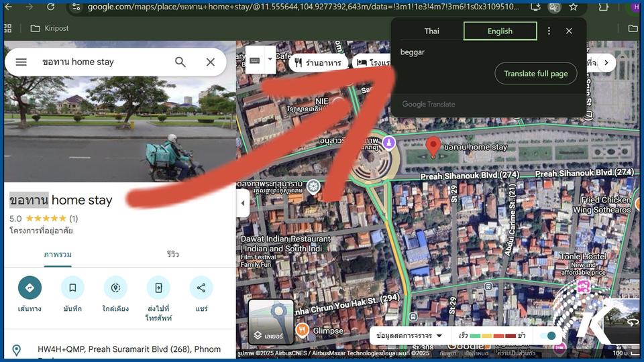This screenshot has height=362, width=644.
Task: Switch to the Reviews (รีวิว) tab
Action: pos(172,255)
